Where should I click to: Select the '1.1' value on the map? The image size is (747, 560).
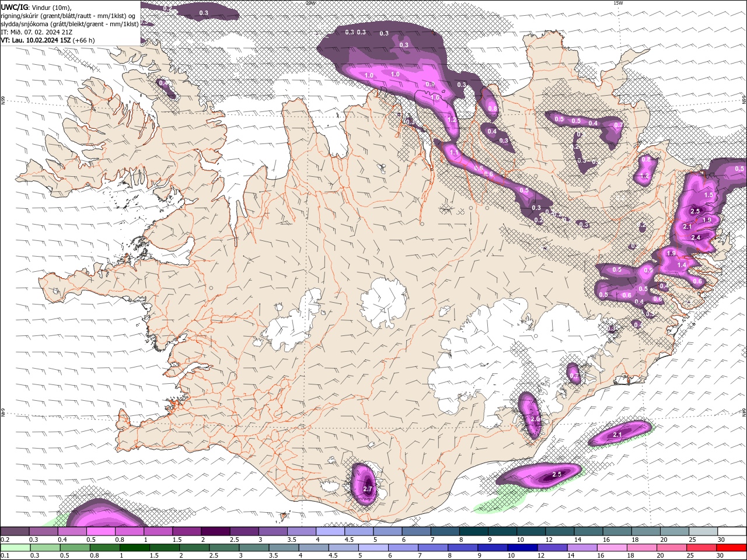pos(455,152)
